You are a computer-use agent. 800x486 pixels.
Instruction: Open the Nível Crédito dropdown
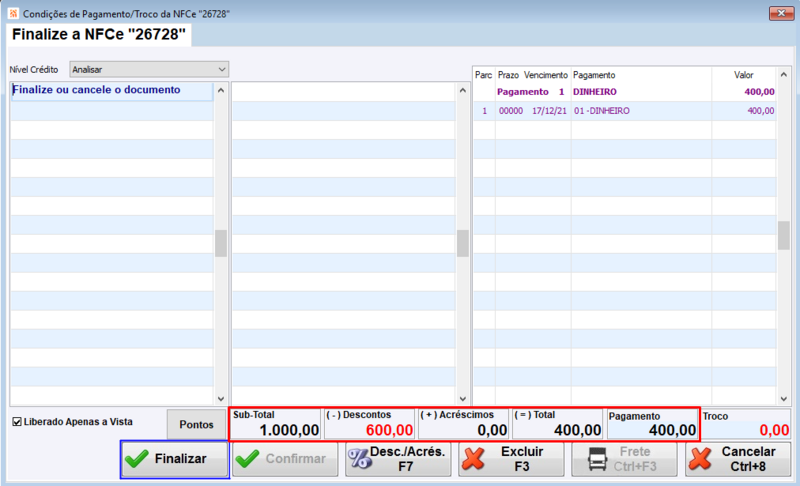[149, 69]
